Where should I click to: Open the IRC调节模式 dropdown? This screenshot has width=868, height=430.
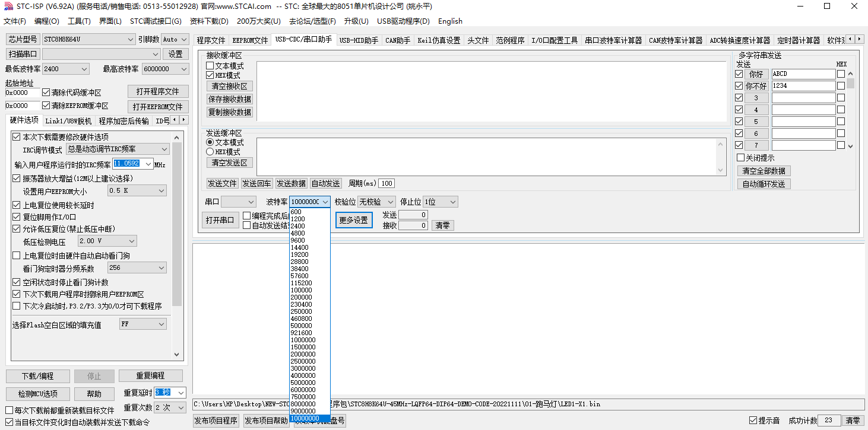coord(118,149)
